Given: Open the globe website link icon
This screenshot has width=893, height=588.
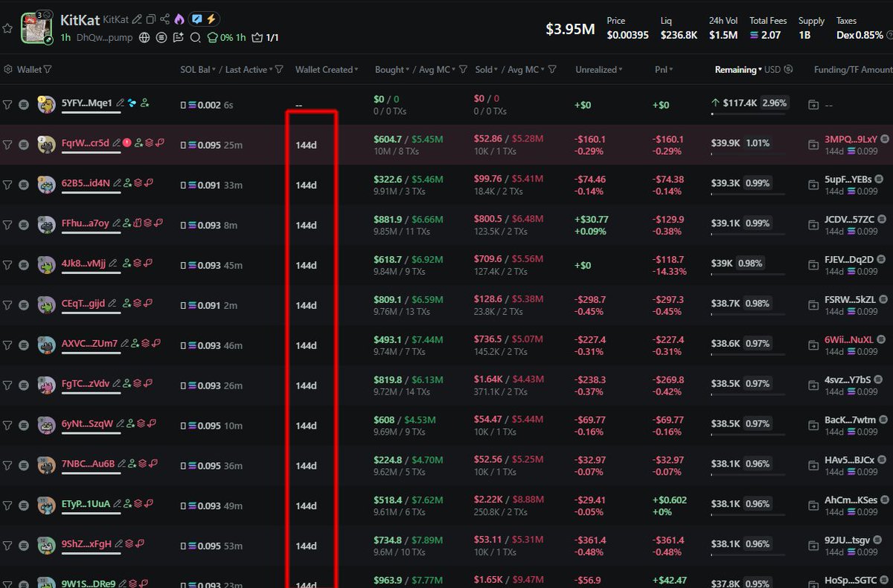Looking at the screenshot, I should click(144, 37).
